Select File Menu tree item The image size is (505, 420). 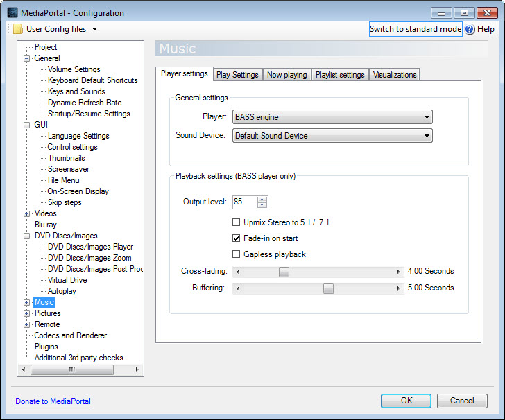point(63,181)
